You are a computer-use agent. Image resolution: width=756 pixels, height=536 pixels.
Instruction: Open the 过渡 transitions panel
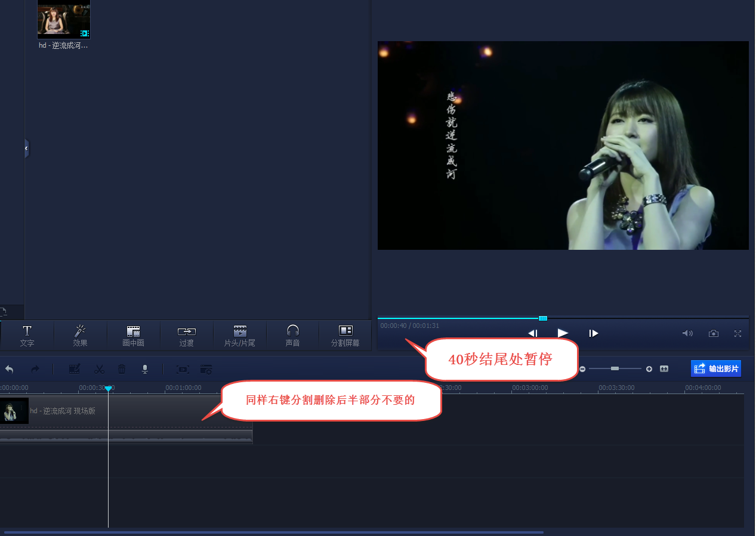[186, 336]
